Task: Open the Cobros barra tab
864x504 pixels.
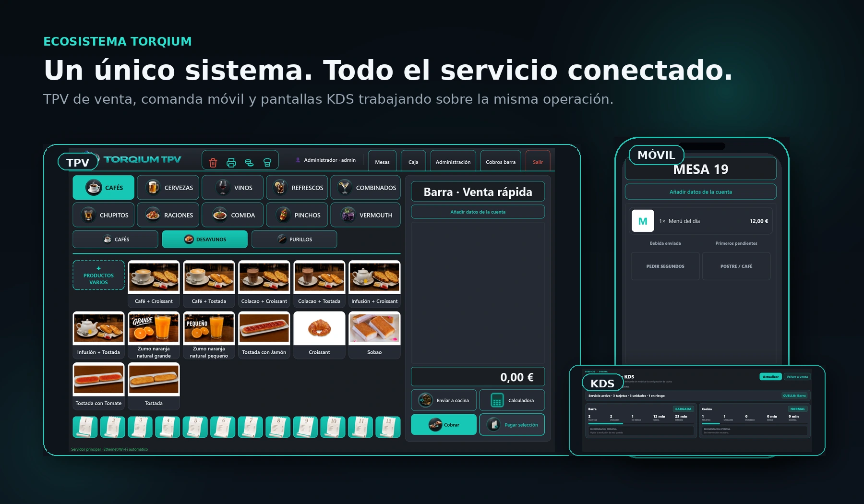Action: click(501, 161)
